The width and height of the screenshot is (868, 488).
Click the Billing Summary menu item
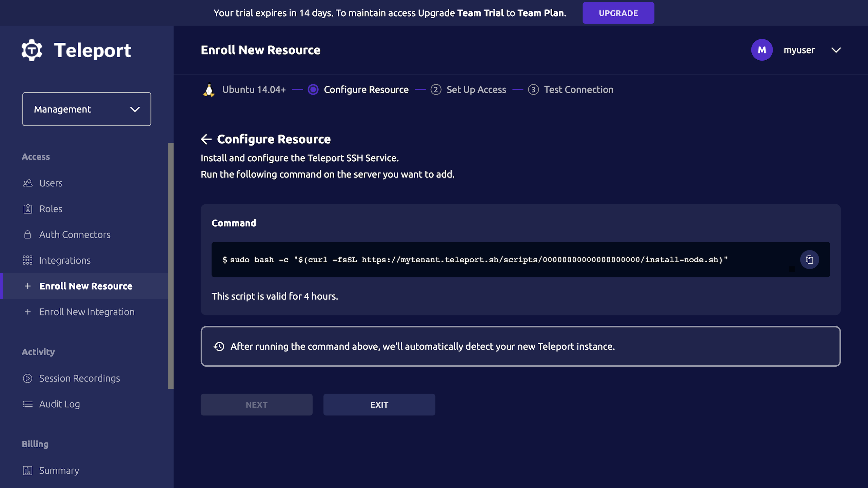59,470
